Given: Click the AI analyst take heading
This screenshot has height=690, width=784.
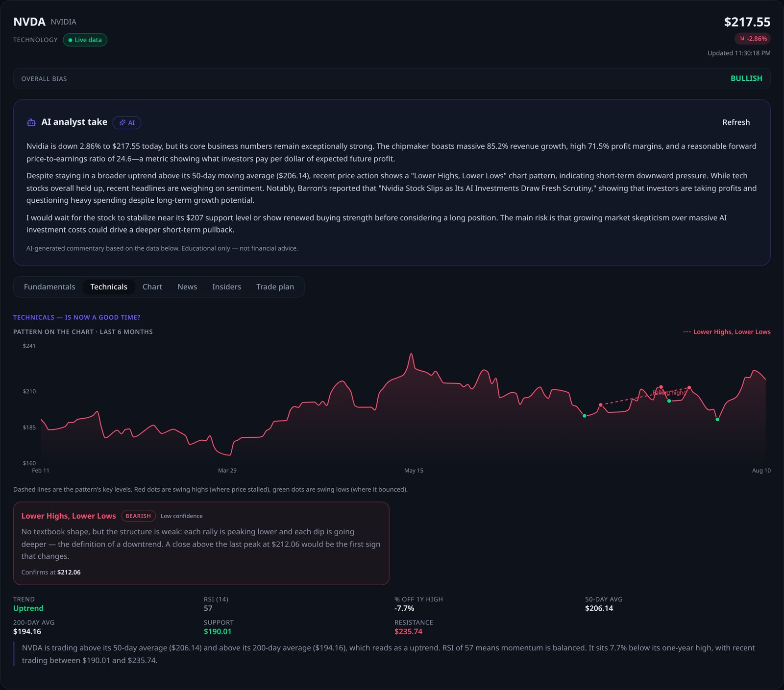Looking at the screenshot, I should point(74,122).
